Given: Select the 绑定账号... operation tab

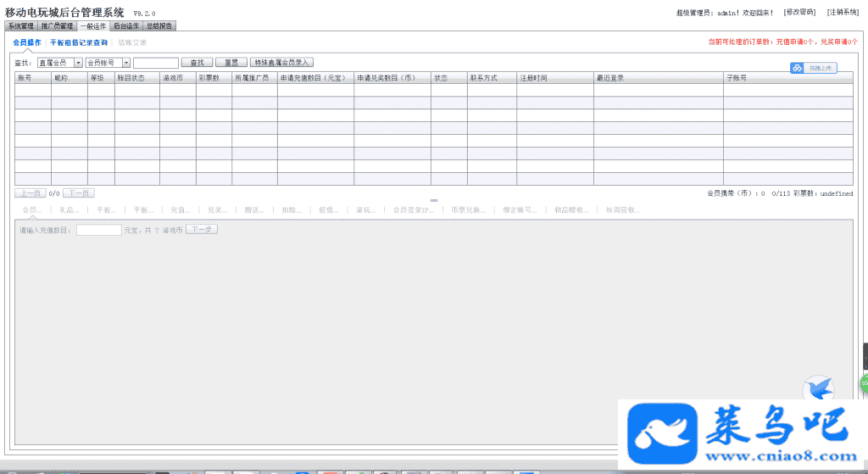Looking at the screenshot, I should (520, 210).
